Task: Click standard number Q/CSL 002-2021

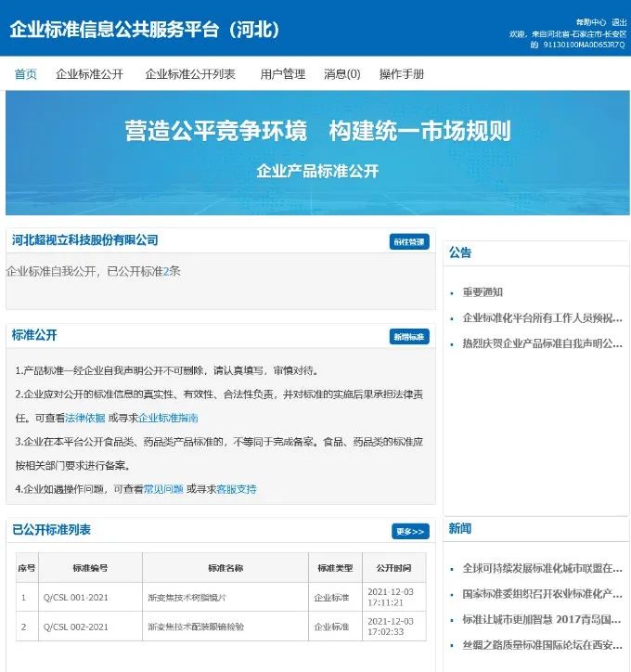Action: pyautogui.click(x=75, y=627)
